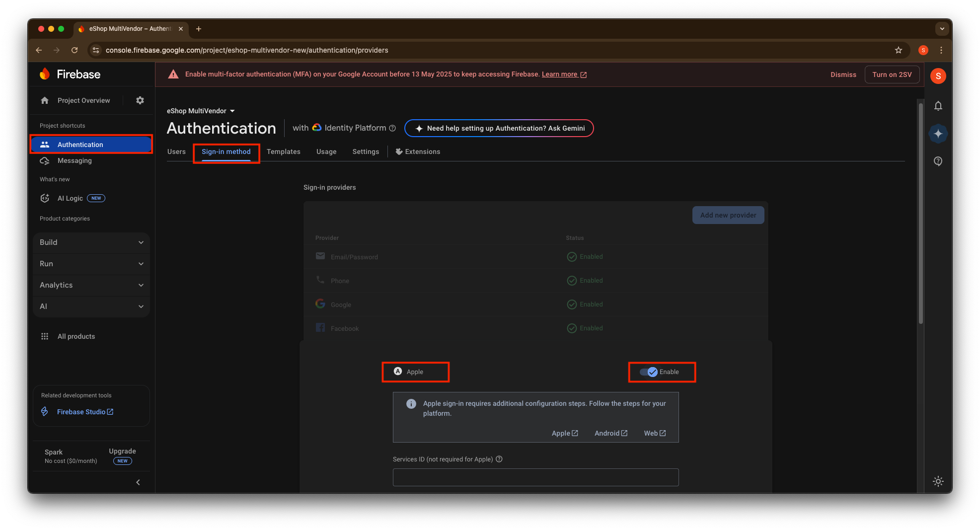980x530 pixels.
Task: View site information icon in address bar
Action: pos(96,50)
